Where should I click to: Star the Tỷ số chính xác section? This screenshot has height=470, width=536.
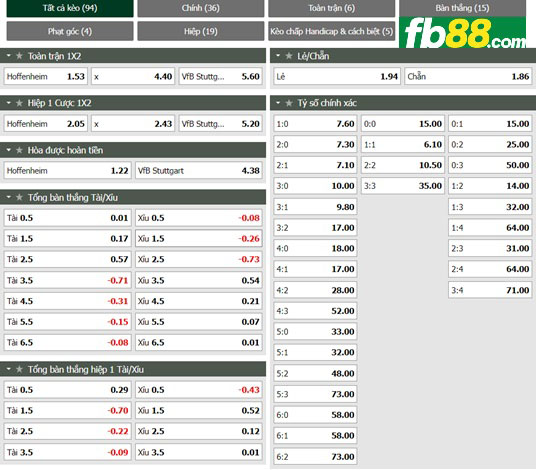[289, 103]
